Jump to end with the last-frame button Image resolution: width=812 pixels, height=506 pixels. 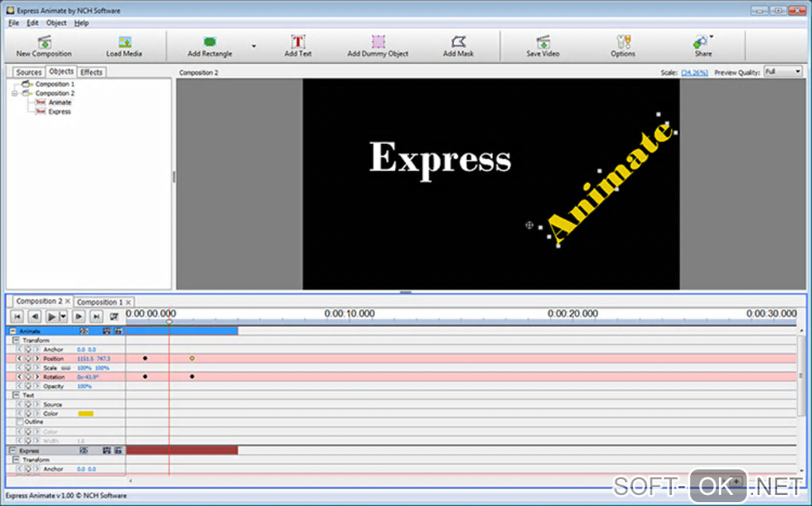(96, 316)
